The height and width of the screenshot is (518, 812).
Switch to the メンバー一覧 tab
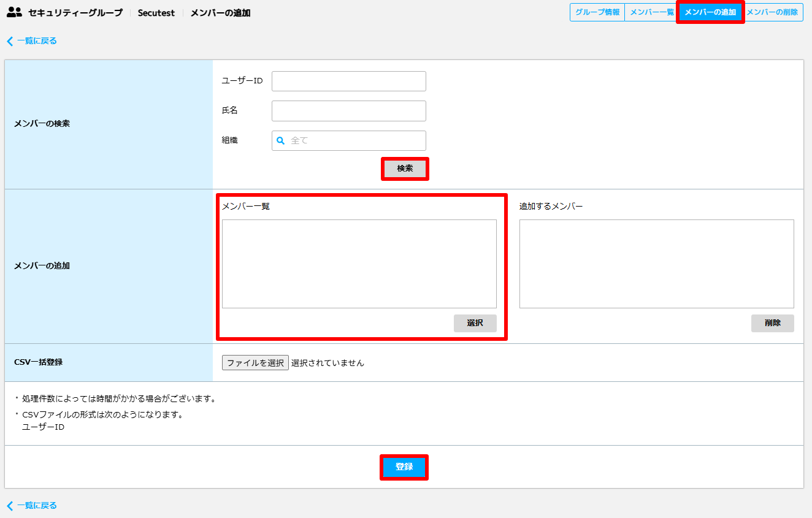pyautogui.click(x=651, y=12)
